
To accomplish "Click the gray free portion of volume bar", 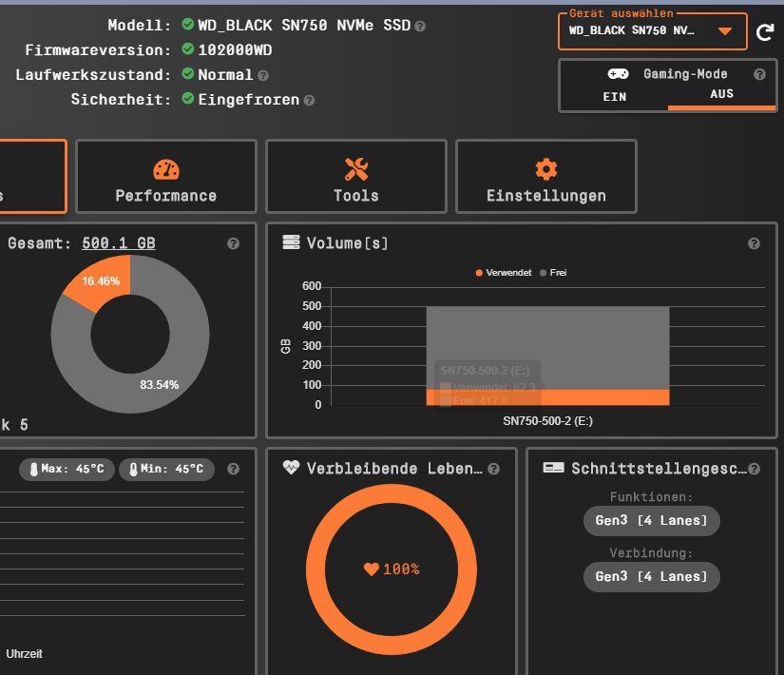I will 547,348.
